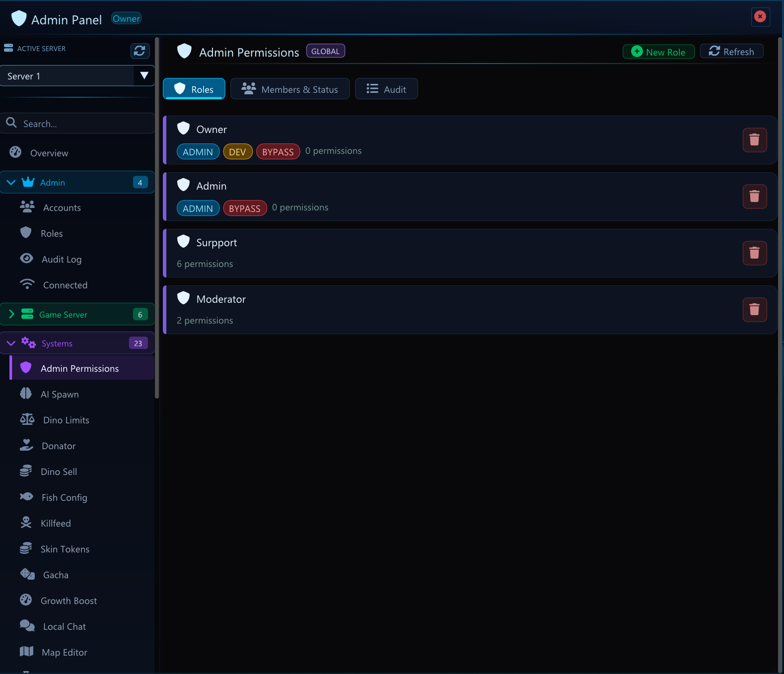Open Growth Boost gauge icon

coord(26,600)
